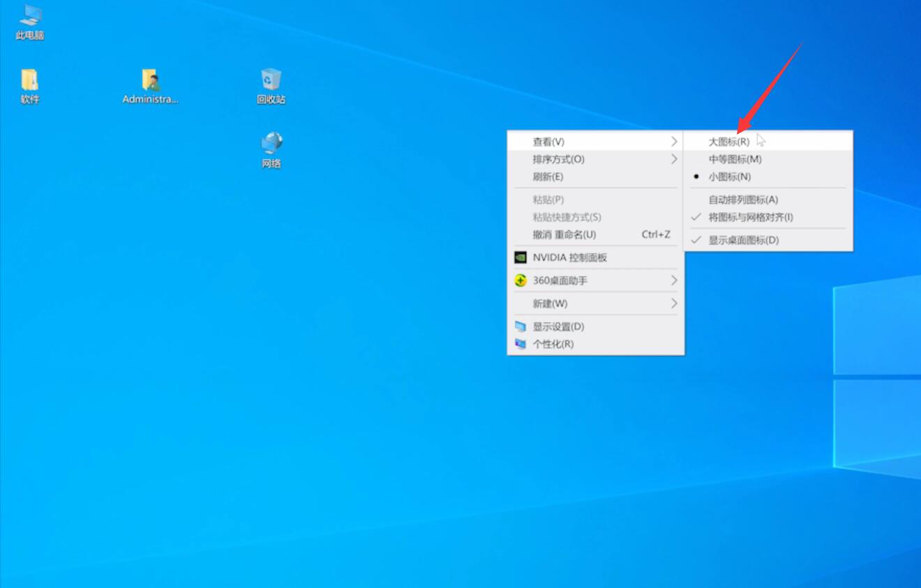
Task: Click the greyed 粘贴(P) entry
Action: [x=595, y=199]
